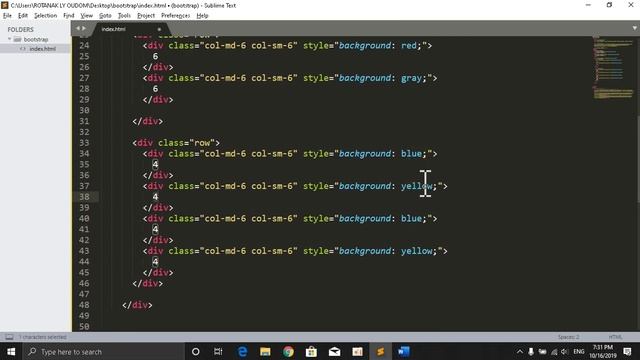Switch input language ENG indicator

click(x=579, y=351)
